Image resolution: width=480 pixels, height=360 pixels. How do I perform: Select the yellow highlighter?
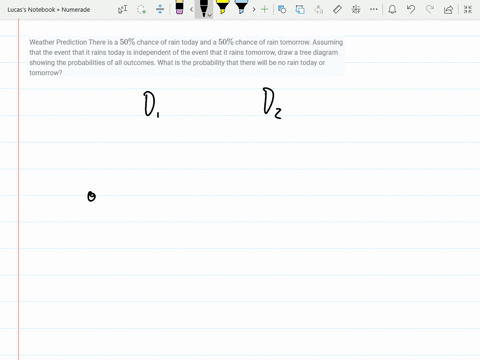tap(222, 7)
